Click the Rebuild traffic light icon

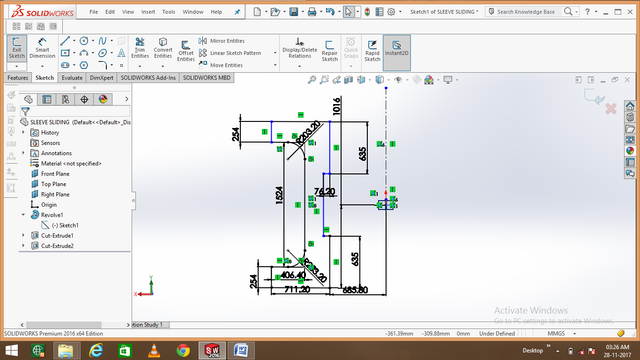[x=367, y=12]
